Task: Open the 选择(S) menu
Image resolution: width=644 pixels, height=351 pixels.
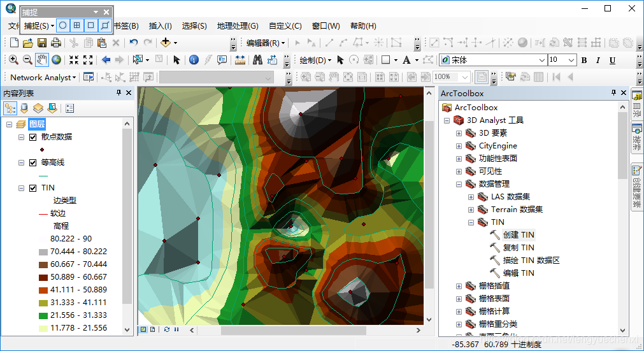Action: [194, 26]
